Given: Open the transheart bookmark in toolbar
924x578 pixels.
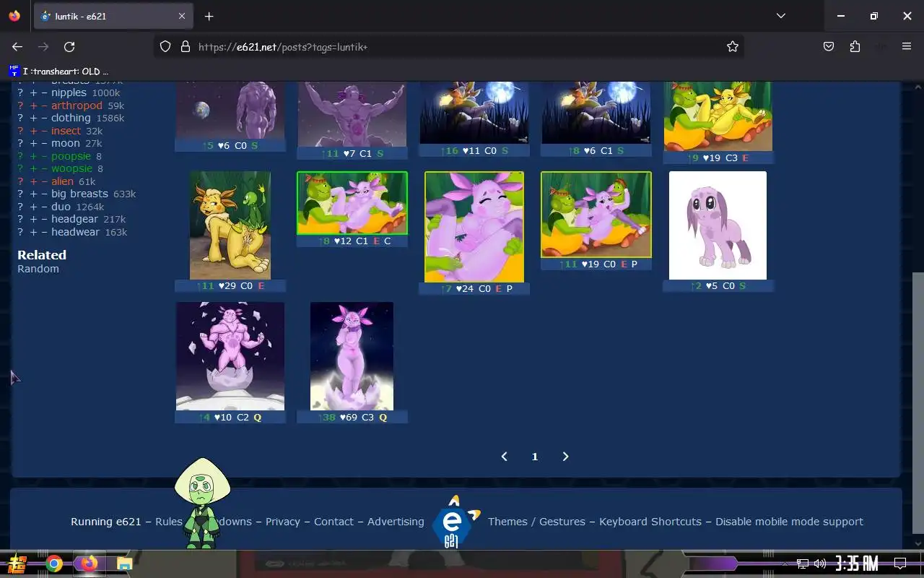Looking at the screenshot, I should point(58,71).
